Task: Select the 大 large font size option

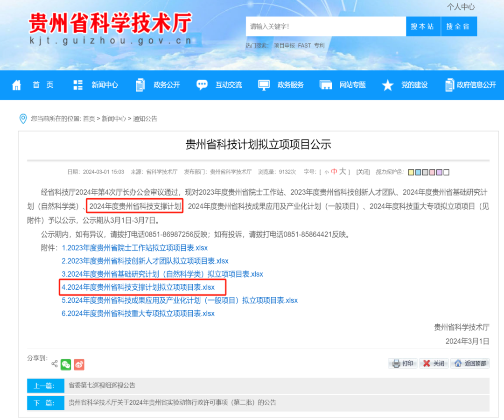Action: pos(343,171)
